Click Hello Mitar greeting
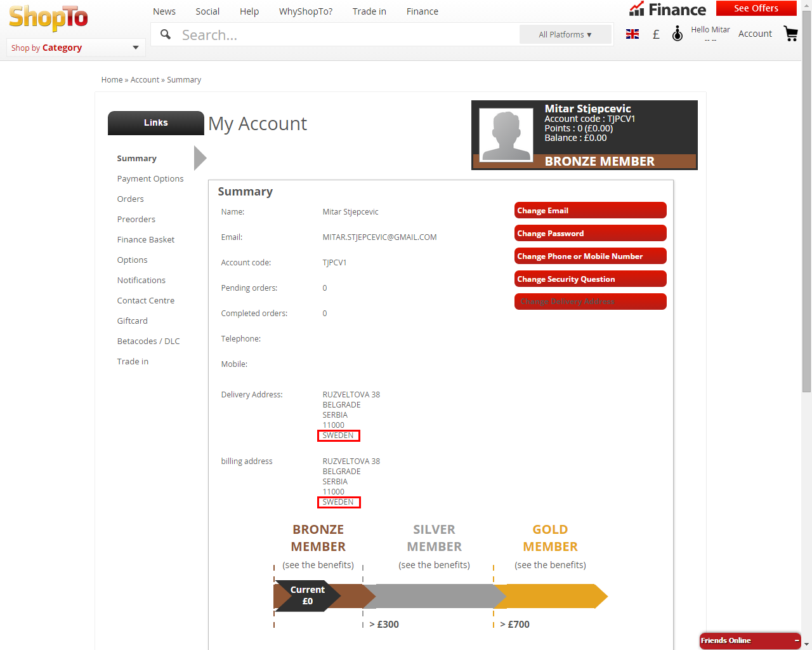The height and width of the screenshot is (650, 812). tap(710, 30)
